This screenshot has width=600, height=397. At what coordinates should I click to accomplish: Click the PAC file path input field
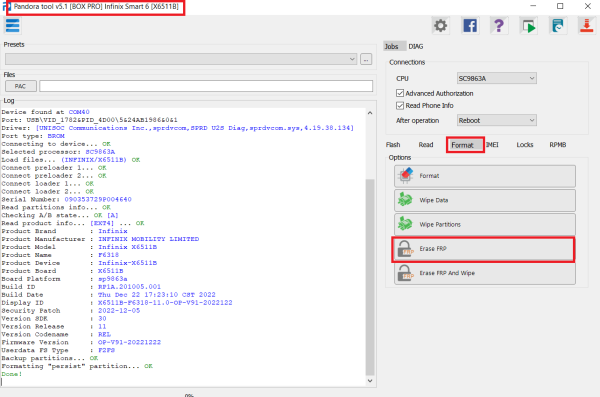point(206,86)
